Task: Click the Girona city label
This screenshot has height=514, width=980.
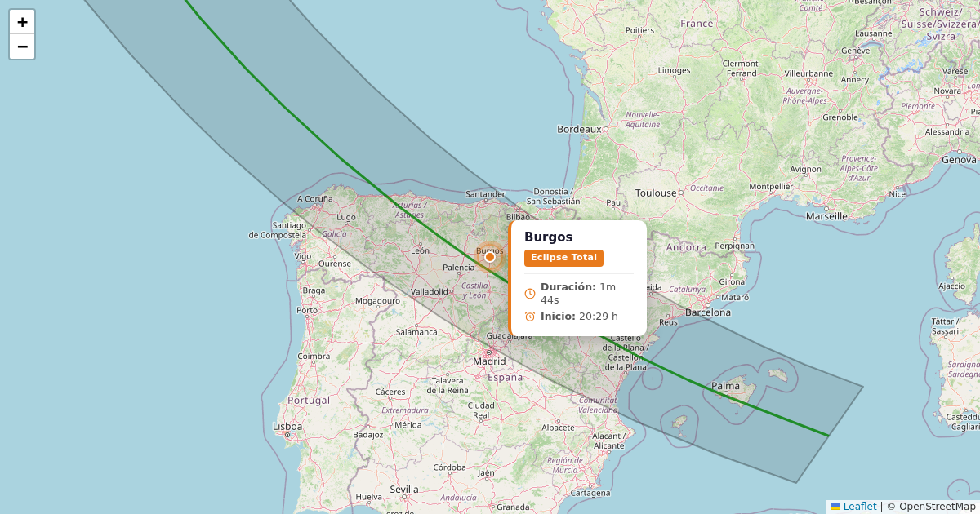Action: pos(733,282)
